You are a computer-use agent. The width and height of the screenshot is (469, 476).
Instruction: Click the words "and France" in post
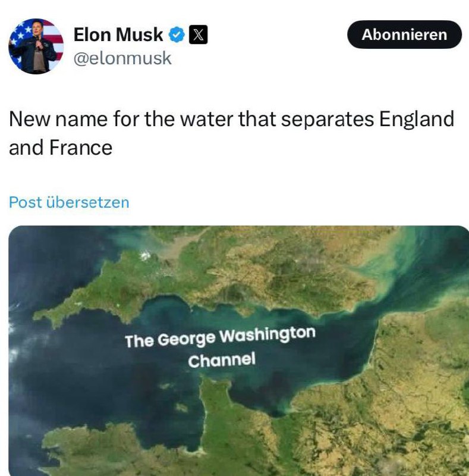[x=61, y=148]
